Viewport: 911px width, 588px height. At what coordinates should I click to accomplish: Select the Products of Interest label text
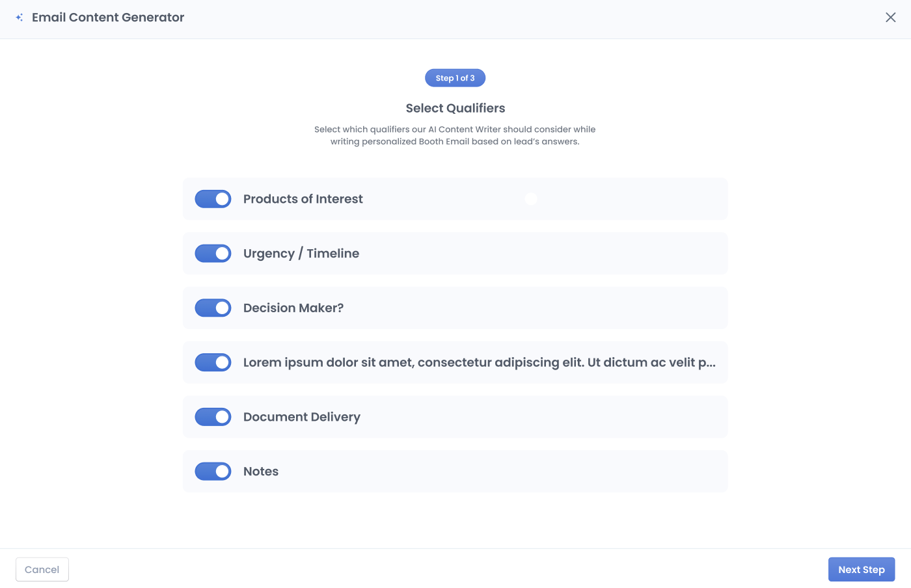click(303, 199)
